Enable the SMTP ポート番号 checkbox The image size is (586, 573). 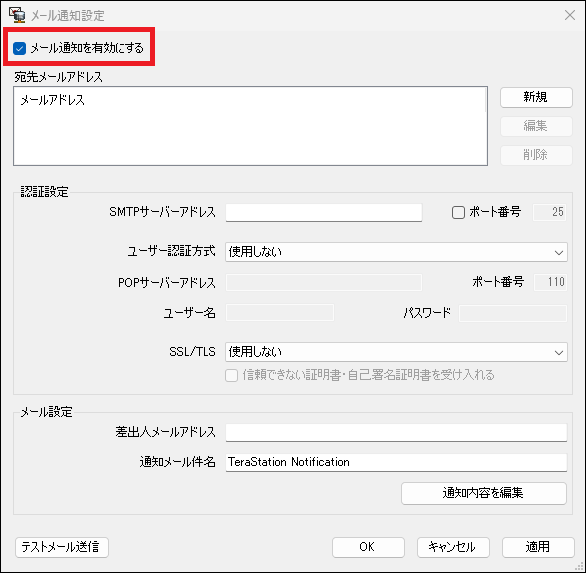point(458,212)
